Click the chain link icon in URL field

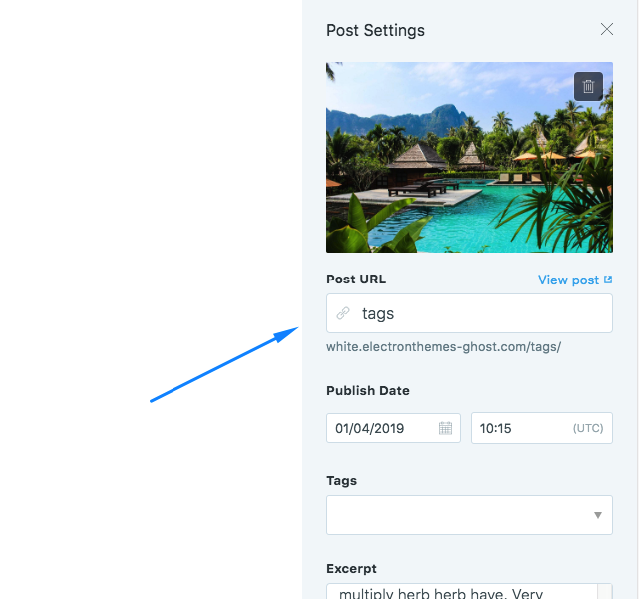pyautogui.click(x=343, y=313)
